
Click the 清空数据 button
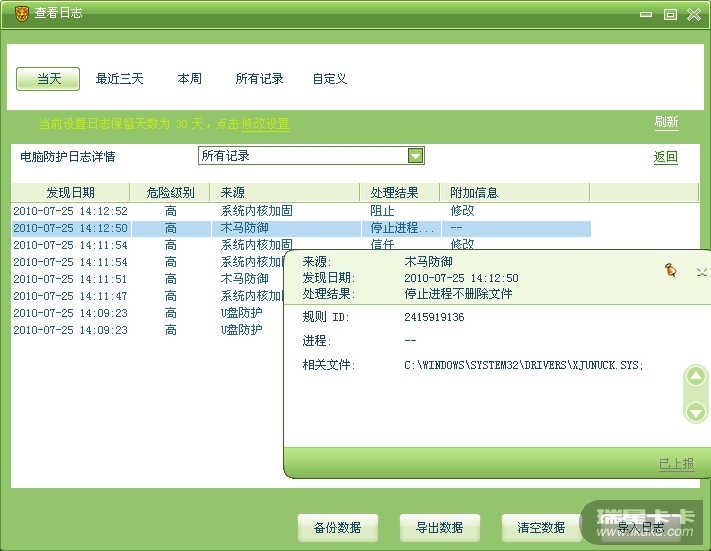541,527
